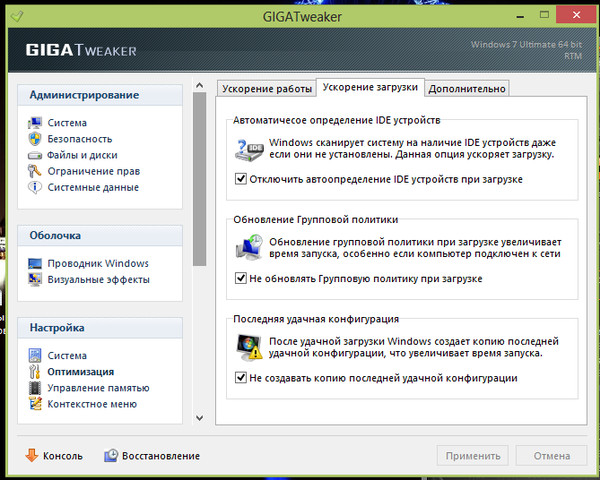Open Проводник Windows settings
Viewport: 600px width, 480px height.
point(98,263)
